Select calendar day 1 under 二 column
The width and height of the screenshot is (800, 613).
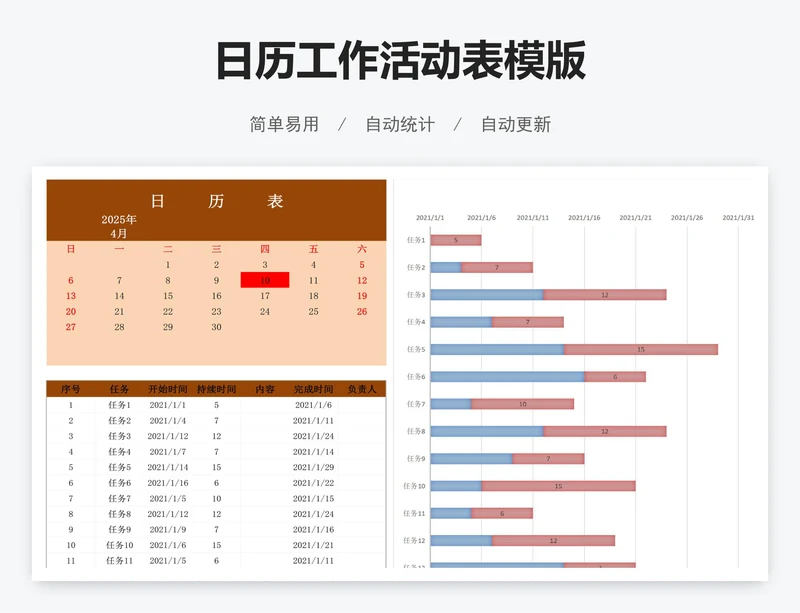point(168,265)
